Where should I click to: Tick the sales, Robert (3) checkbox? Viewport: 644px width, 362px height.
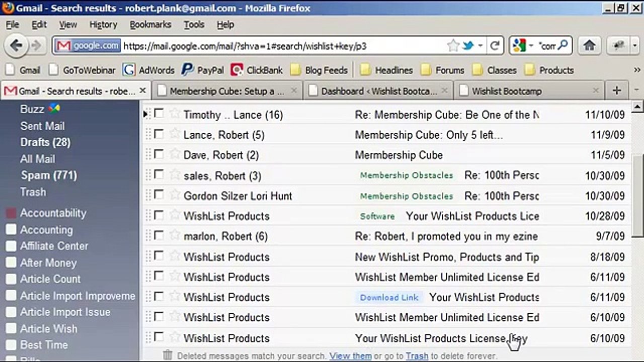(x=158, y=174)
